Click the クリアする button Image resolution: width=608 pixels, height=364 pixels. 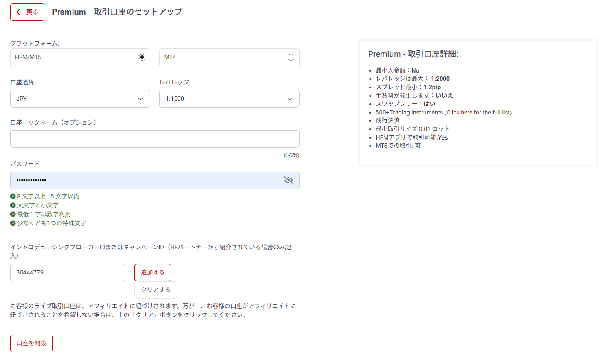tap(156, 290)
